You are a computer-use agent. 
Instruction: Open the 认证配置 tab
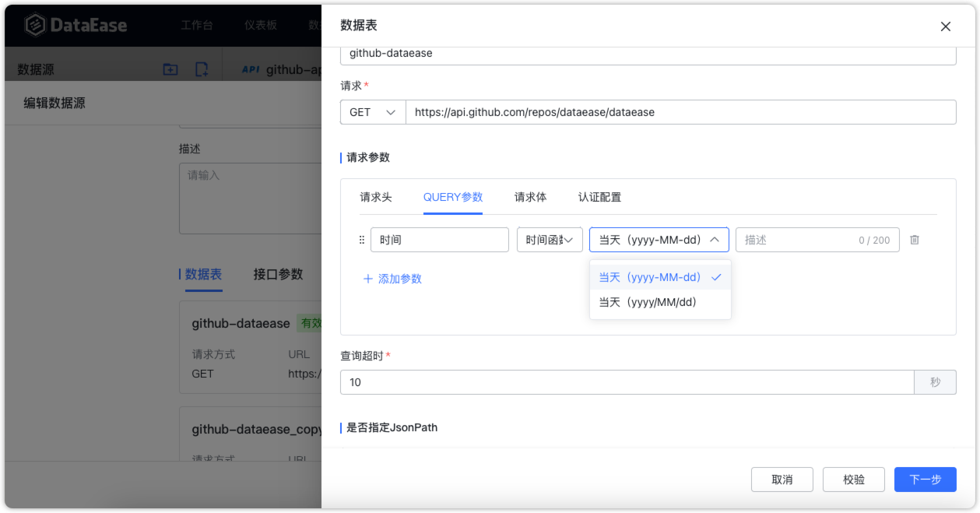click(x=599, y=197)
